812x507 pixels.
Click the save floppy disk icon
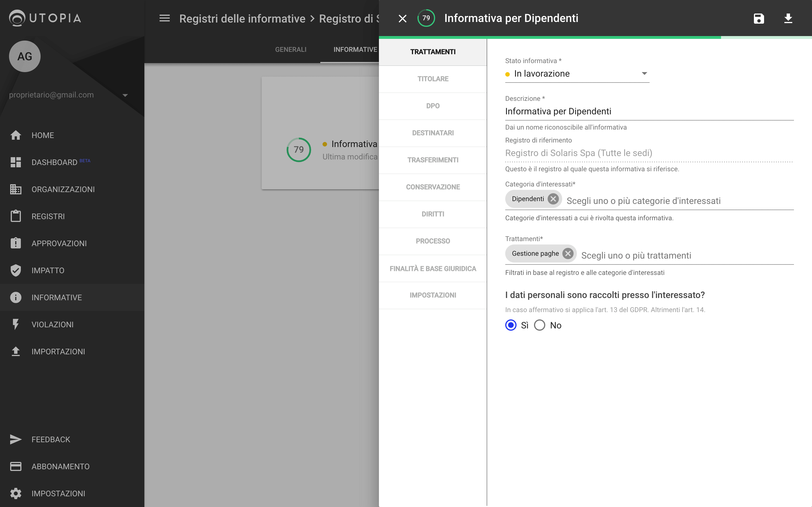point(759,18)
